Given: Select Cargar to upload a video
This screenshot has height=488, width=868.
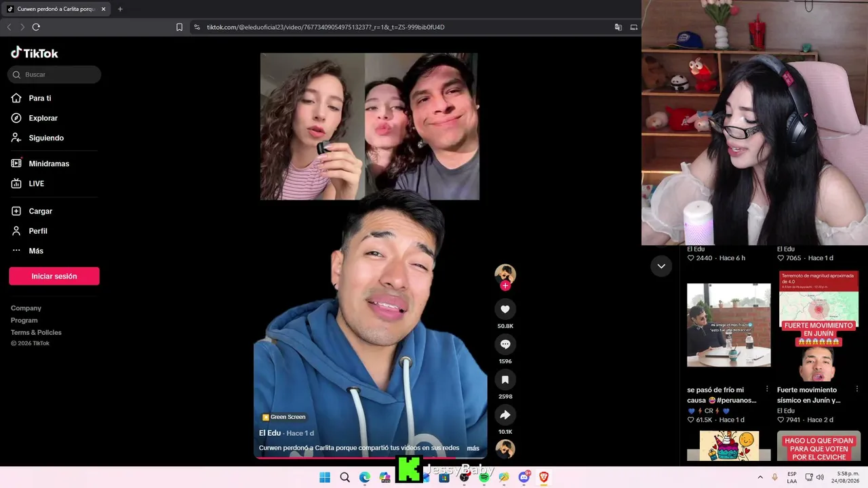Looking at the screenshot, I should [x=32, y=211].
